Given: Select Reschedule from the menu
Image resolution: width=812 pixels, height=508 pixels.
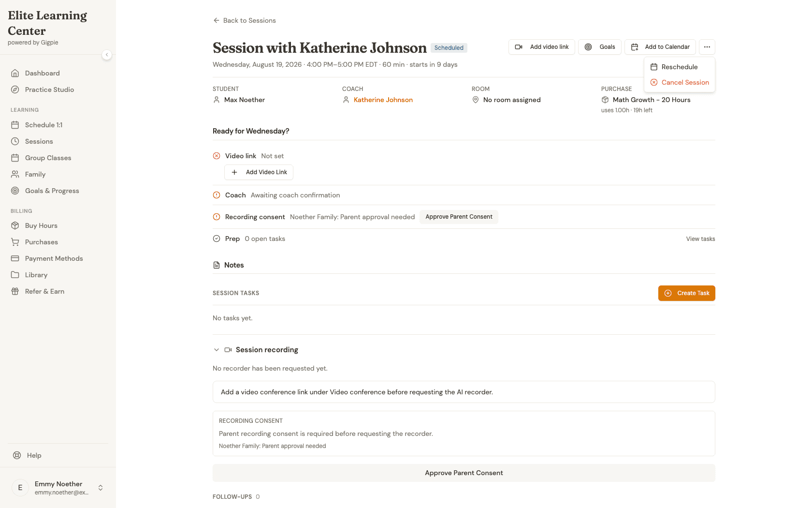Looking at the screenshot, I should click(680, 67).
